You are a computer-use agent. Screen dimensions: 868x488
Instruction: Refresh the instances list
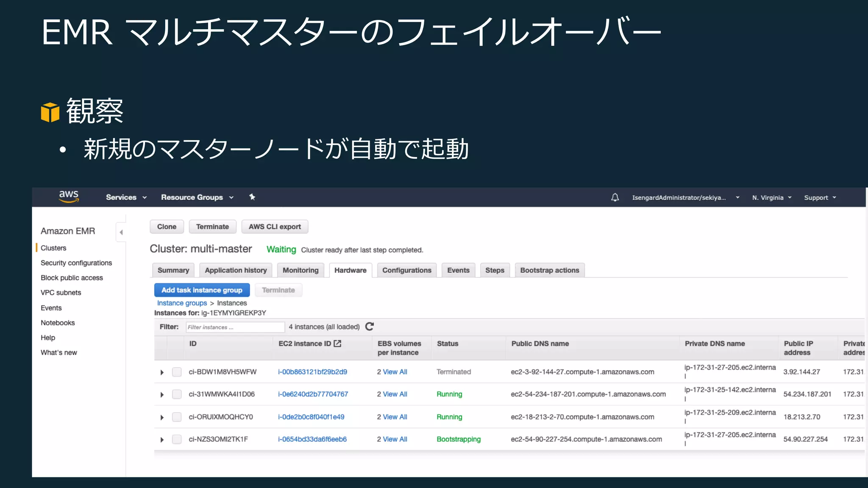[x=370, y=327]
